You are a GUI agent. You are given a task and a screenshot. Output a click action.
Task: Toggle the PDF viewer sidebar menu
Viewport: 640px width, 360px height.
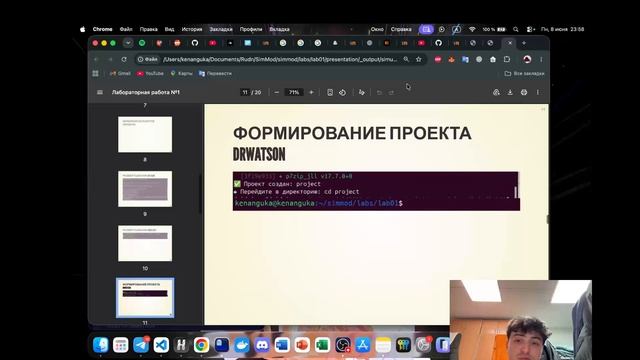pyautogui.click(x=100, y=92)
